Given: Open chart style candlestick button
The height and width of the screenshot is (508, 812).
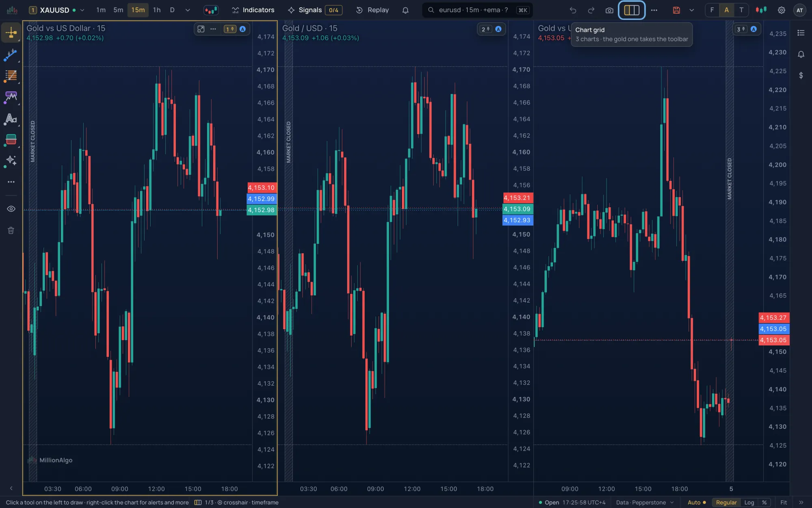Looking at the screenshot, I should (x=211, y=10).
